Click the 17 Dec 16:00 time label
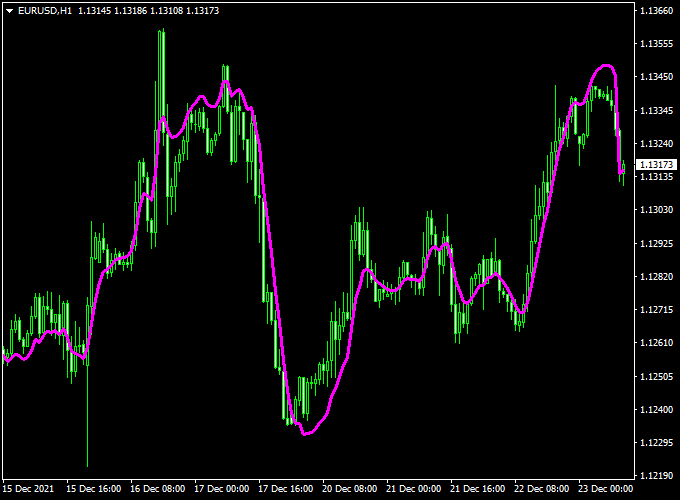Viewport: 680px width, 500px height. click(x=285, y=489)
